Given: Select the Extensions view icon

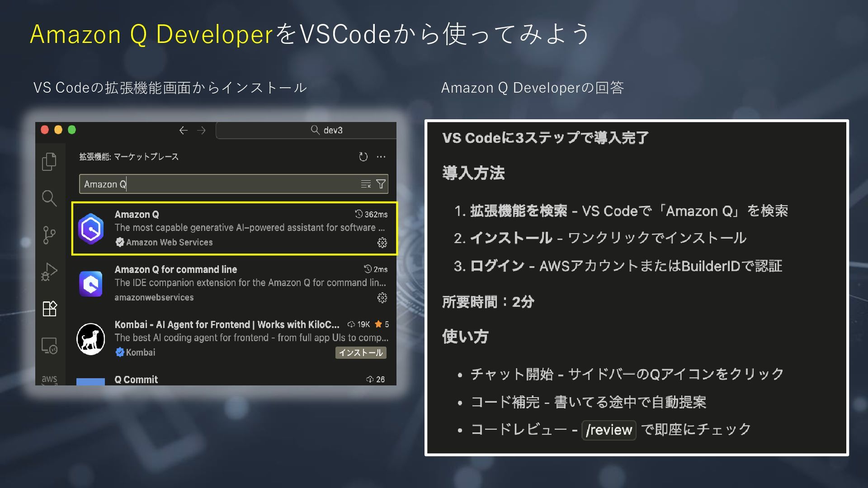Looking at the screenshot, I should click(49, 309).
